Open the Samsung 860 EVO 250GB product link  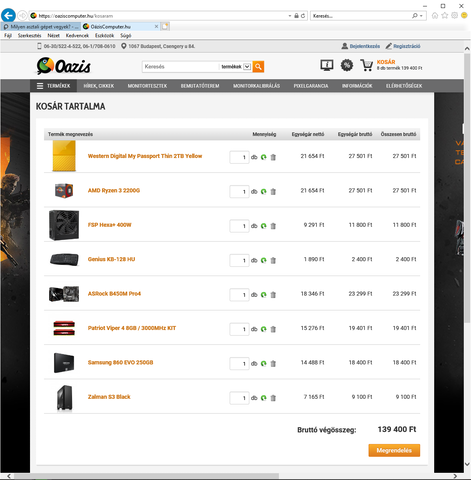pyautogui.click(x=120, y=363)
